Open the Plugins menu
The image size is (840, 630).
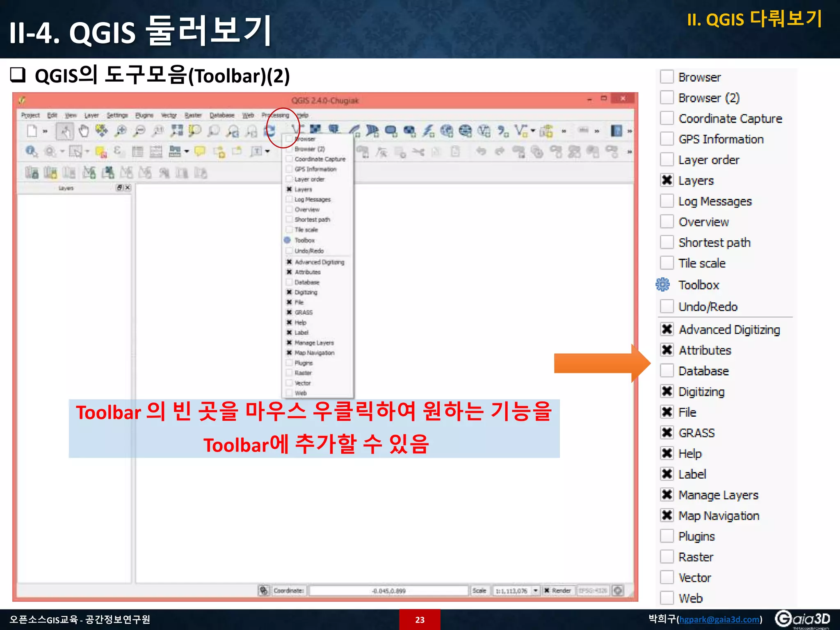[144, 115]
